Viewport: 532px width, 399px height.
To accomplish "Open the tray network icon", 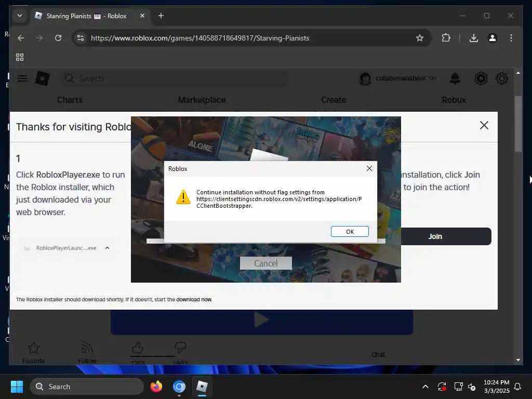I will pos(458,387).
